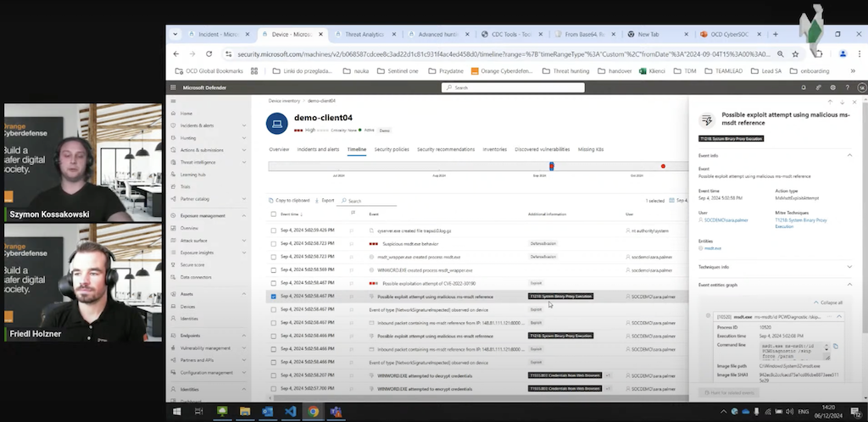Screen dimensions: 868x422
Task: Uncheck the selected msdt exploit attempt row
Action: point(273,297)
